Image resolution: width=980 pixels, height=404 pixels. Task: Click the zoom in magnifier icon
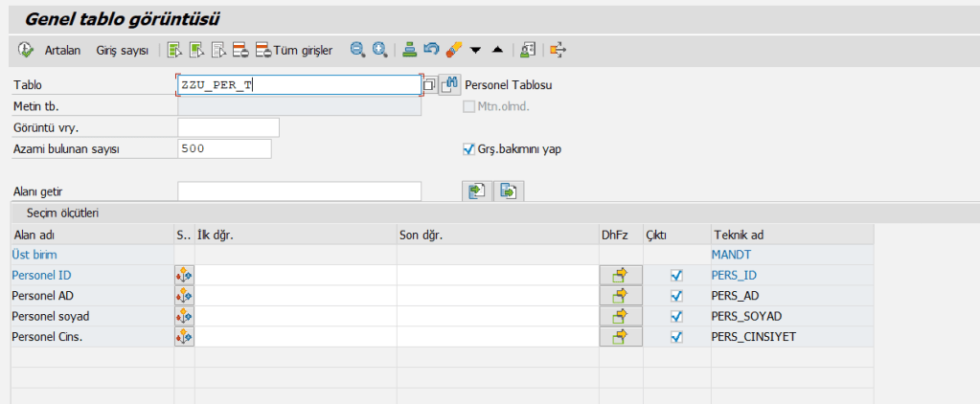[x=379, y=50]
